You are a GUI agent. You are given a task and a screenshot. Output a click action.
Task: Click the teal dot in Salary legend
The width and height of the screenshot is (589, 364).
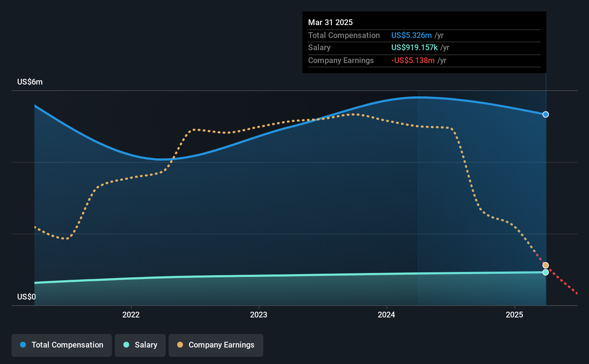tap(126, 345)
